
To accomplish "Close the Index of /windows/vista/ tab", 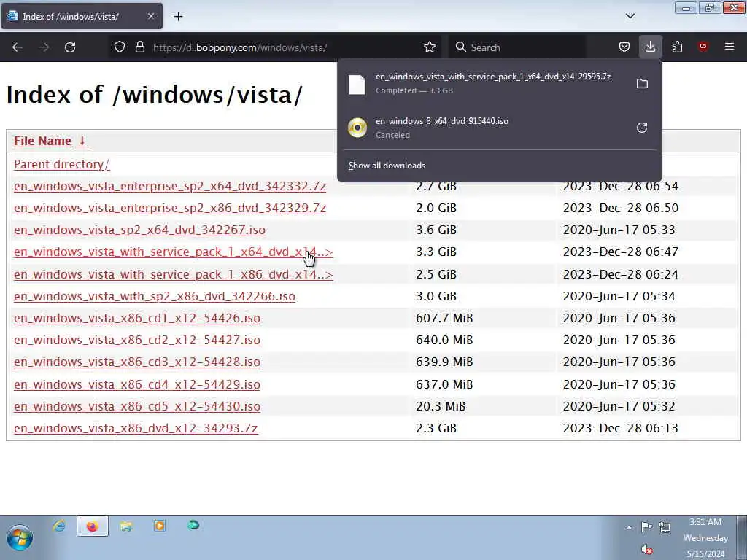I will click(x=150, y=16).
